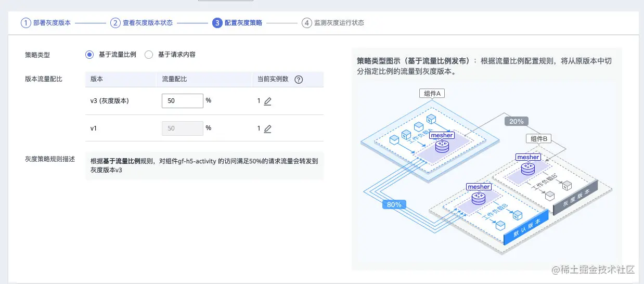Click the rule description text about gf-h5-activity
The image size is (644, 284).
point(204,165)
